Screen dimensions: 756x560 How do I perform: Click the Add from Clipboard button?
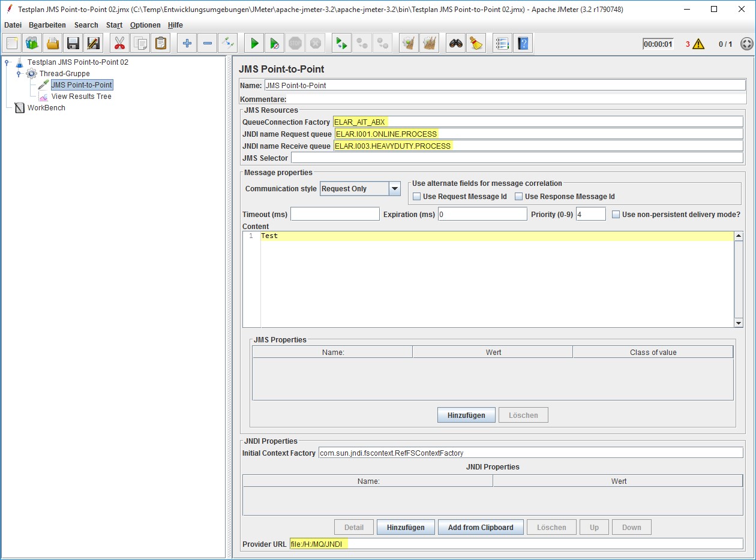pos(481,528)
